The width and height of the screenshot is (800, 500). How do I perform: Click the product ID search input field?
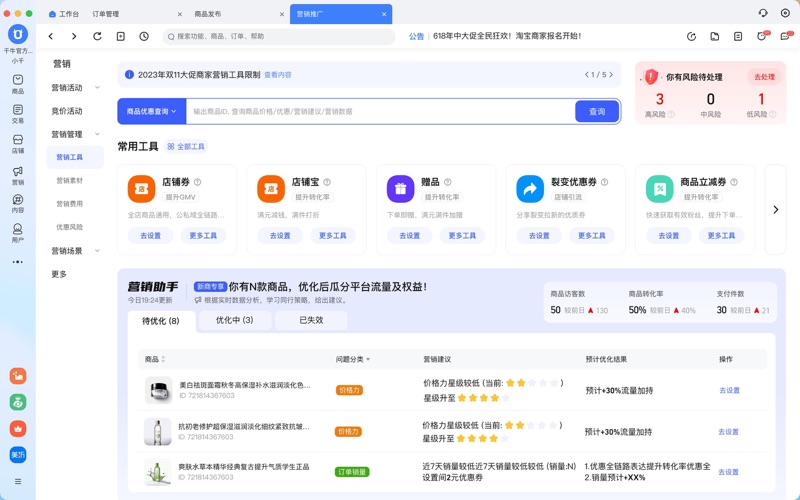pyautogui.click(x=380, y=112)
